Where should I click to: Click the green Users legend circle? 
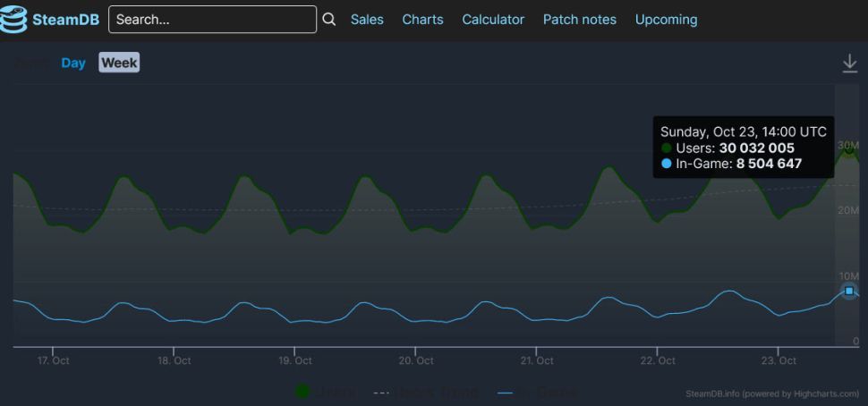pos(302,393)
